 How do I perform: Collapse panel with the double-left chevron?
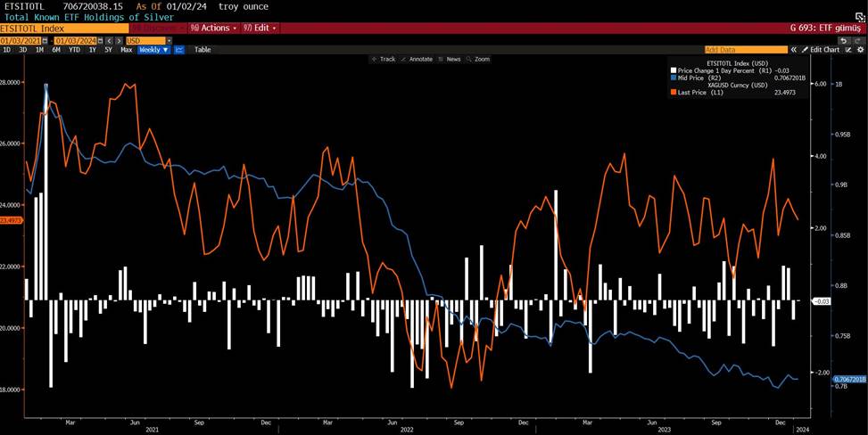[793, 50]
